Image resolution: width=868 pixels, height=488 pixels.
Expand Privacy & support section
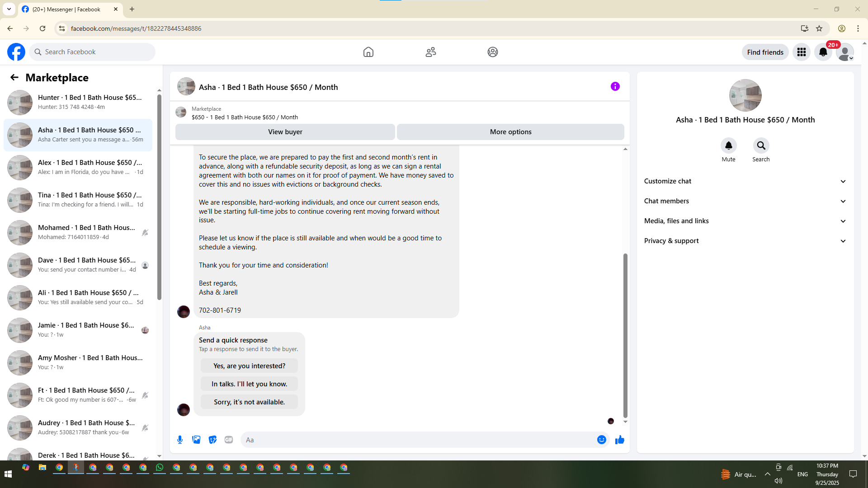pos(745,241)
